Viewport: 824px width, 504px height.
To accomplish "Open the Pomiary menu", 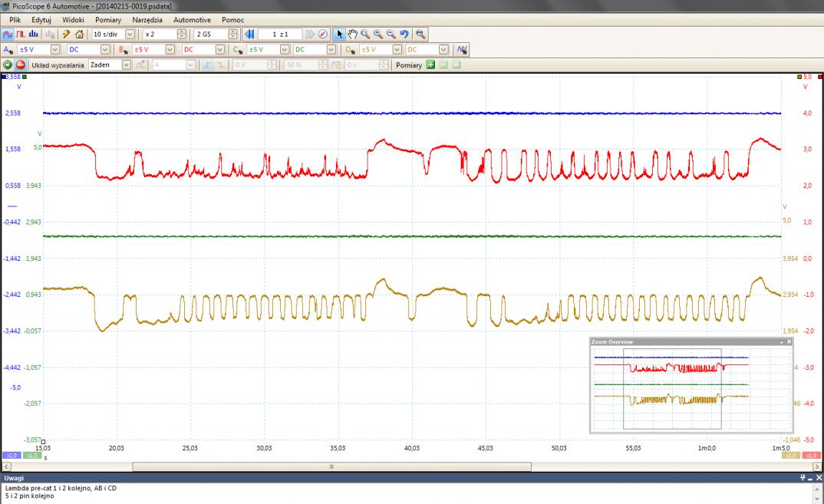I will tap(107, 18).
